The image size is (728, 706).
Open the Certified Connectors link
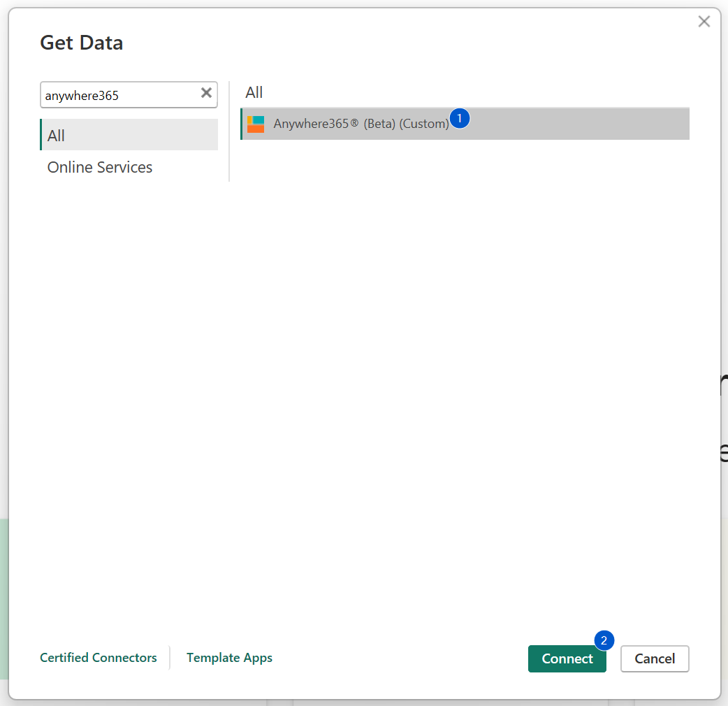tap(99, 657)
